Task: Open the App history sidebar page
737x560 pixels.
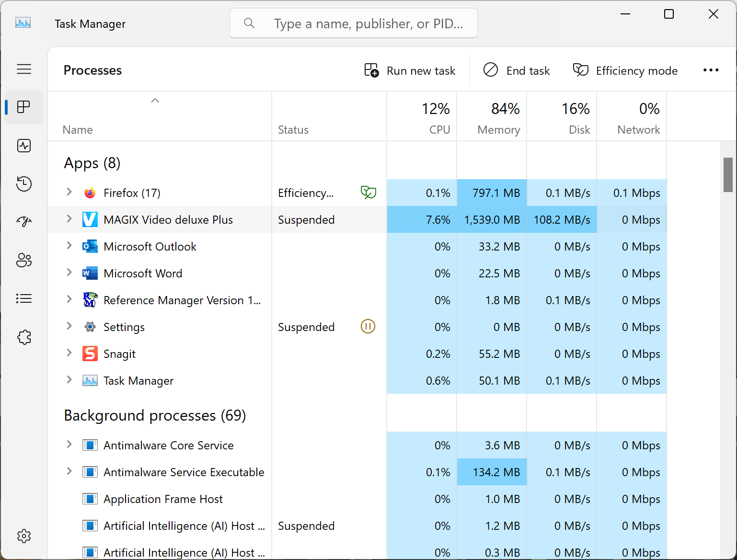Action: 24,184
